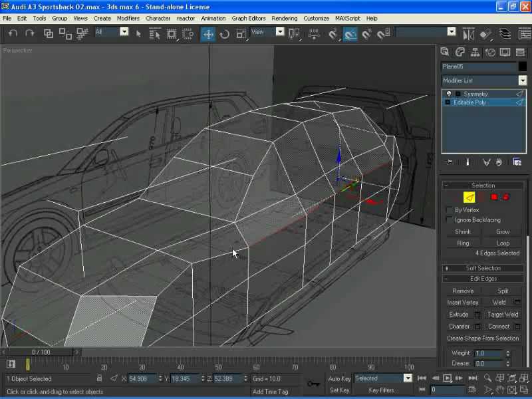Switch to the Motion command panel
Image resolution: width=532 pixels, height=399 pixels.
(x=490, y=52)
